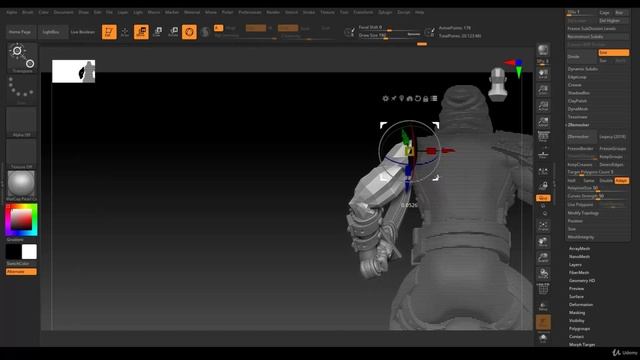Expand EdgeLoop section
Screen dimensions: 640x360
tap(577, 77)
